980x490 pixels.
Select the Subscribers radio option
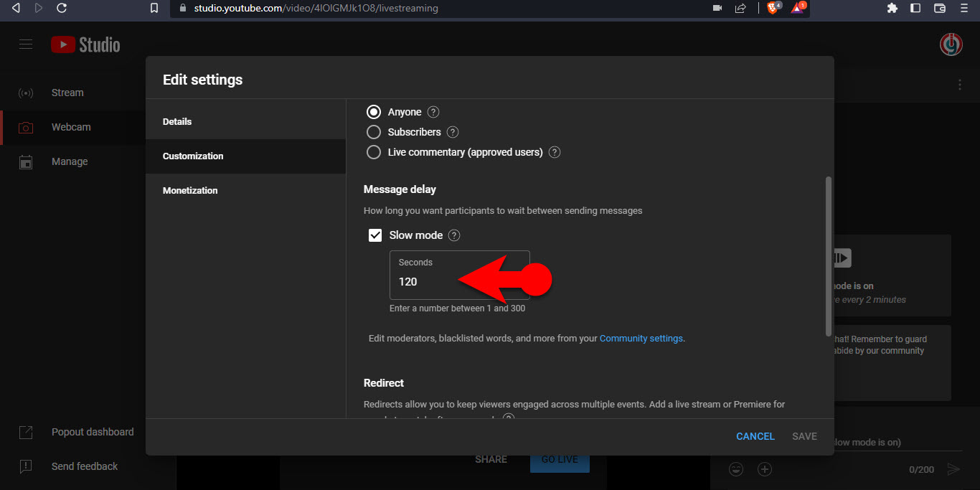pyautogui.click(x=374, y=132)
